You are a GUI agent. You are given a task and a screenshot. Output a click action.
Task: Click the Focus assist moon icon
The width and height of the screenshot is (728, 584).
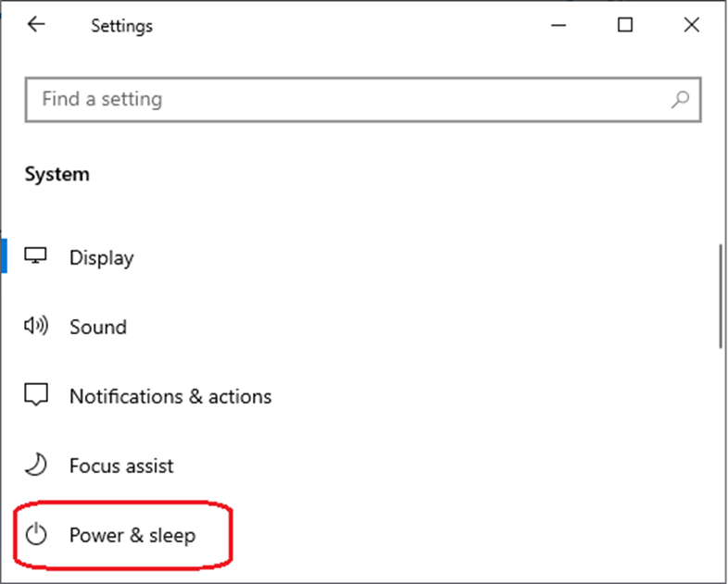(36, 465)
